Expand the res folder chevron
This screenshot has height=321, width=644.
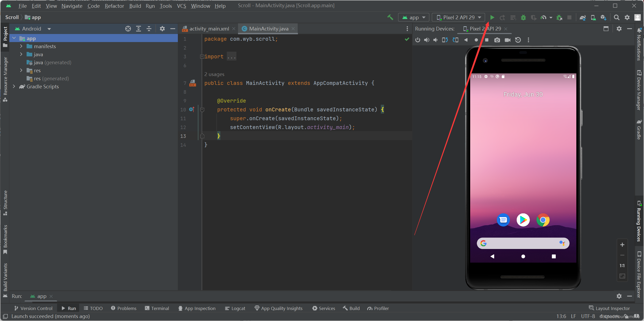point(21,70)
